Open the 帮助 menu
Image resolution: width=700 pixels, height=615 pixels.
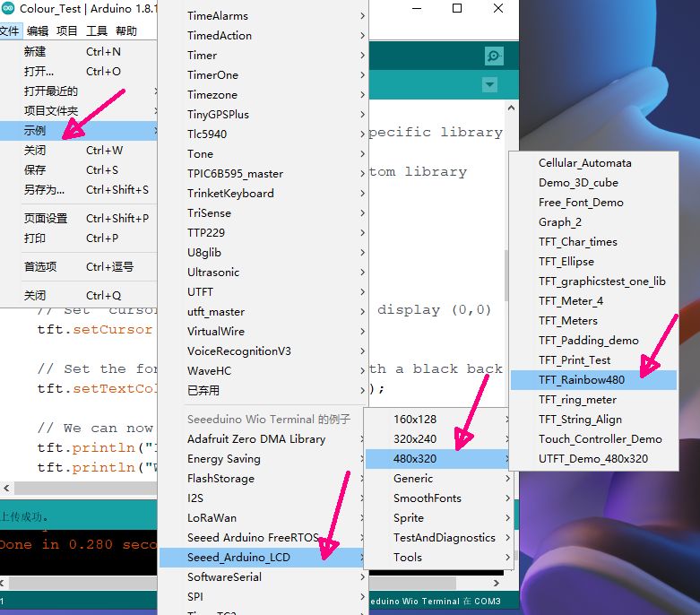pos(125,30)
